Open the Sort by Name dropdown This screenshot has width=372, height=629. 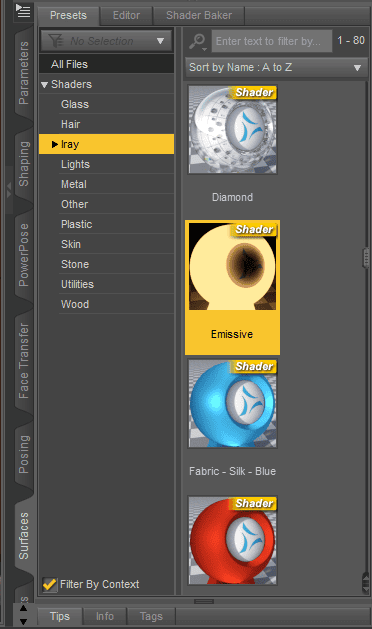[276, 67]
